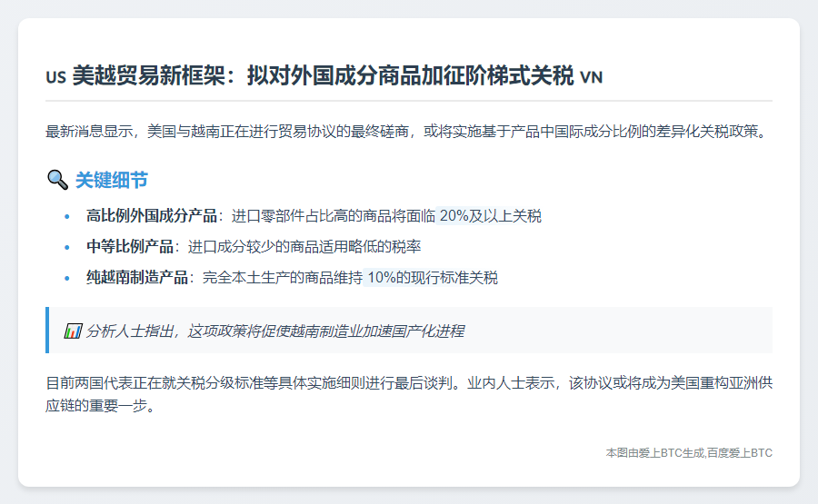Image resolution: width=818 pixels, height=504 pixels.
Task: Click the 关键细节 section heading
Action: pos(112,180)
